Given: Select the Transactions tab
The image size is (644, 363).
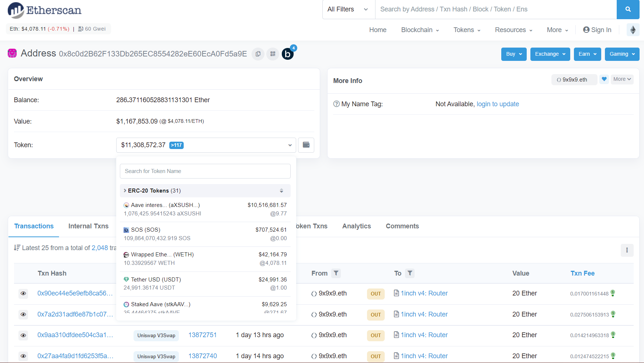Looking at the screenshot, I should [x=34, y=226].
